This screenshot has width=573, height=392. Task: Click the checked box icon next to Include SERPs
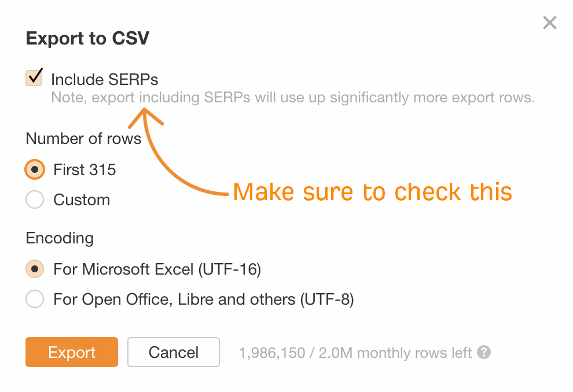click(x=33, y=77)
